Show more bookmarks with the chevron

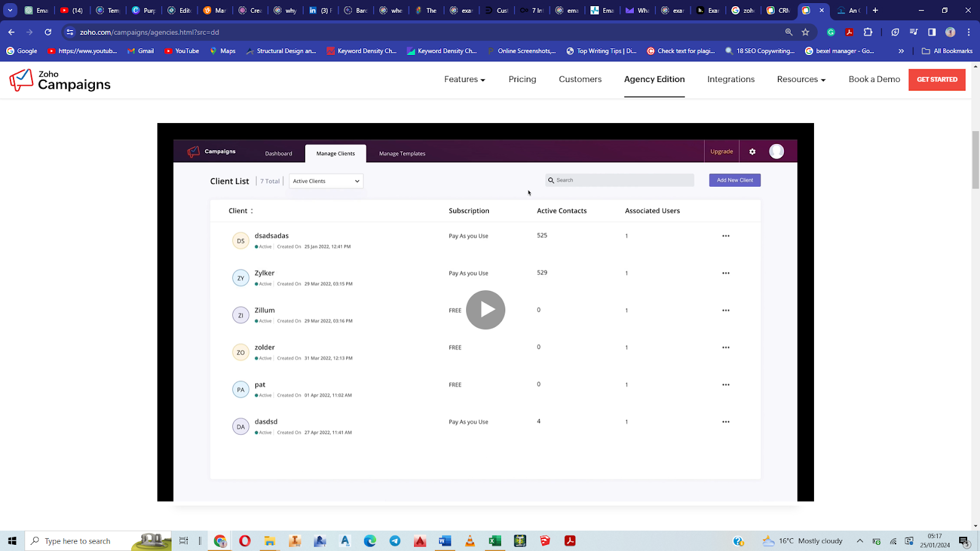tap(901, 51)
